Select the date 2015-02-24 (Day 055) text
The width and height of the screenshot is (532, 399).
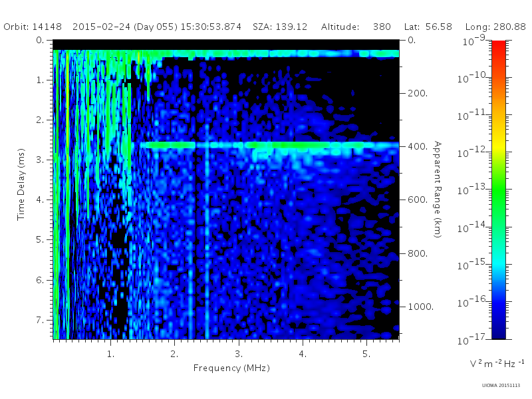125,27
